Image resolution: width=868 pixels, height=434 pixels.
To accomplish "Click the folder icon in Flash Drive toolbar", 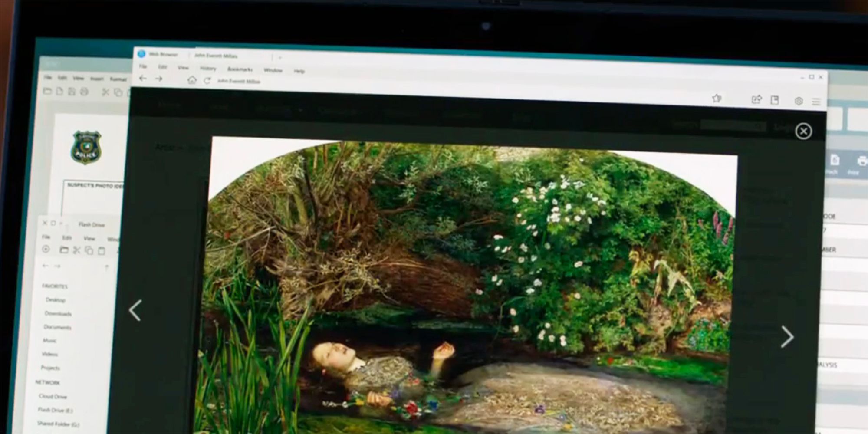I will [64, 250].
